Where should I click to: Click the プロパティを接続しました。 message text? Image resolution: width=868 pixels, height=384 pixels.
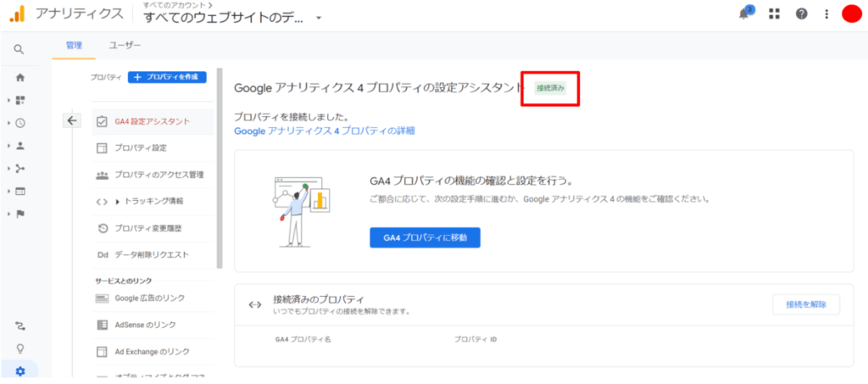[x=292, y=117]
